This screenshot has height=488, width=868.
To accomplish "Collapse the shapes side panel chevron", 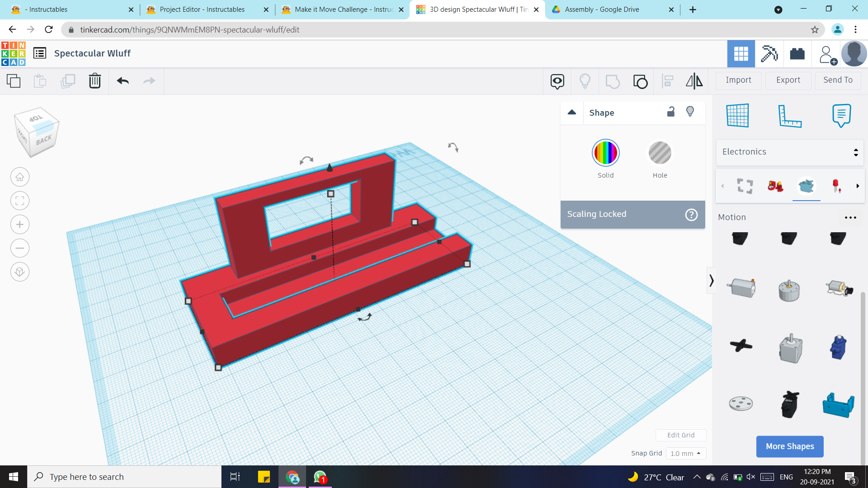I will [x=711, y=281].
